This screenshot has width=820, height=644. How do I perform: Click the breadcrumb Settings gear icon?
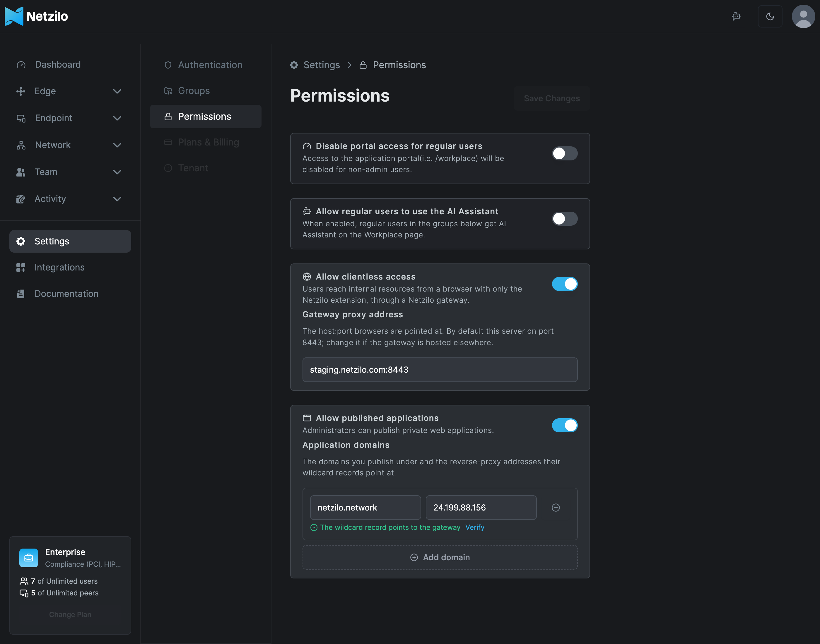pos(294,65)
